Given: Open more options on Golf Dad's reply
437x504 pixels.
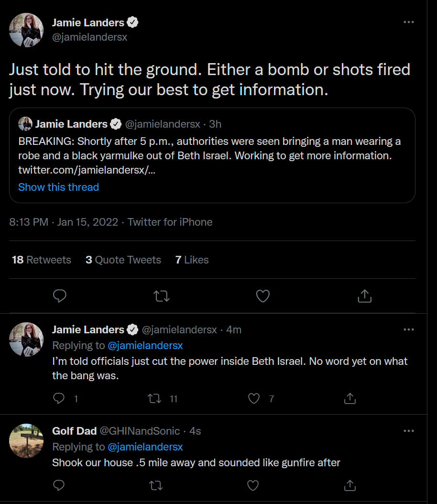Looking at the screenshot, I should point(408,431).
